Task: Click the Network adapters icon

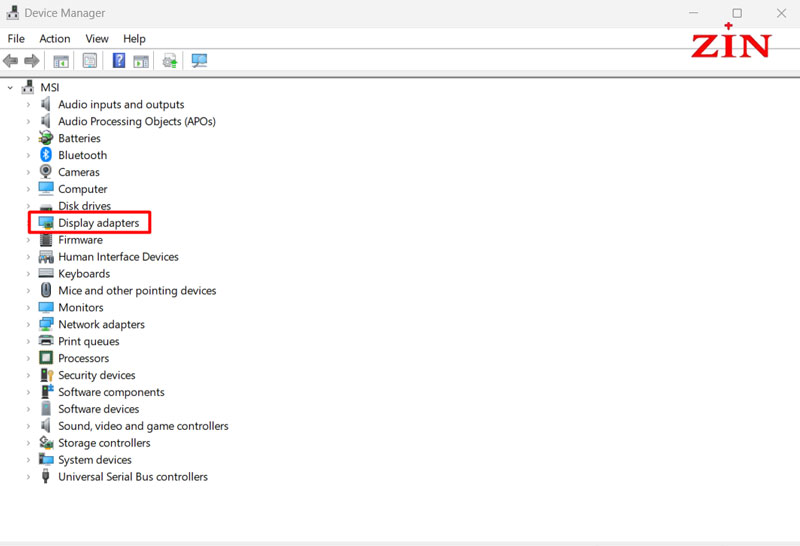Action: (46, 324)
